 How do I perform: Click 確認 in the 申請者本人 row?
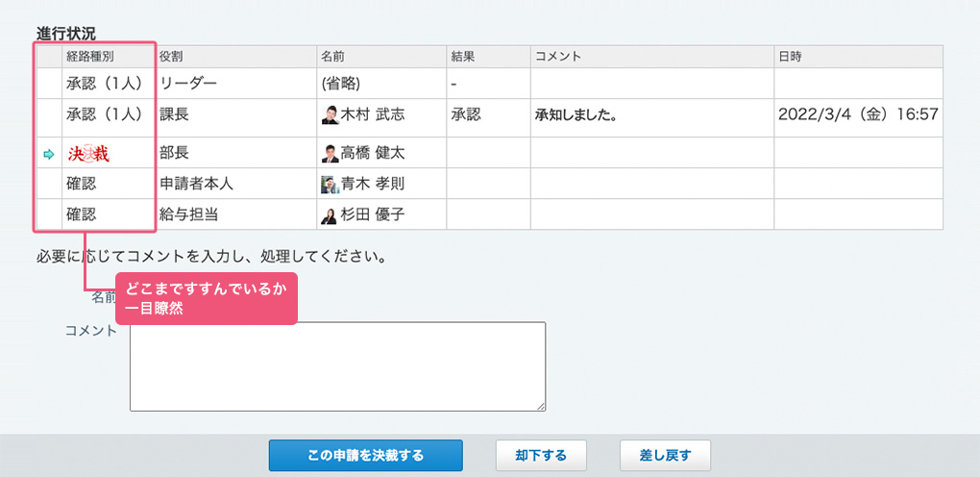(x=82, y=184)
